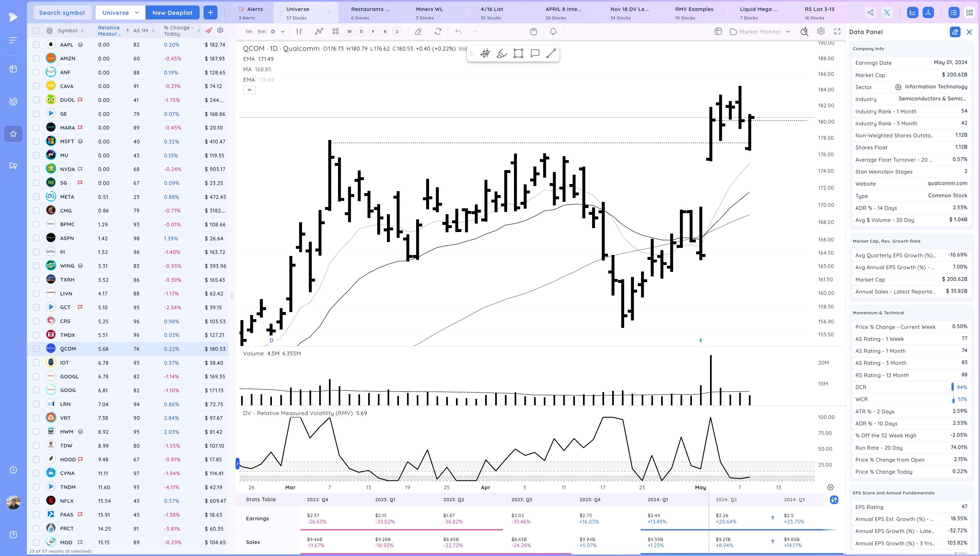This screenshot has height=556, width=980.
Task: Click the Search symbol input field
Action: point(62,13)
